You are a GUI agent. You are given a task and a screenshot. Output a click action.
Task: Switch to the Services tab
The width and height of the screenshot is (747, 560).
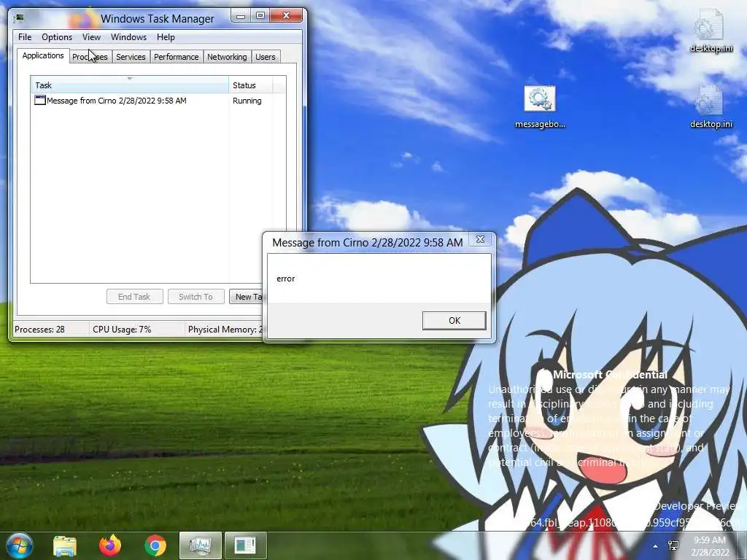point(131,57)
